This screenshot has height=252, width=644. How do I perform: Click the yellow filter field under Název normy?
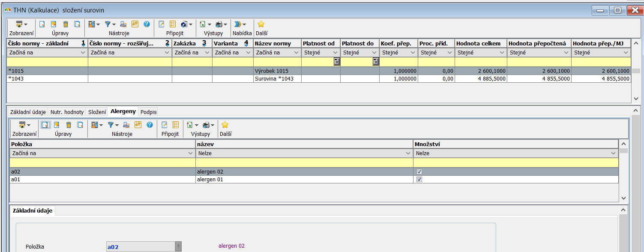coord(277,62)
